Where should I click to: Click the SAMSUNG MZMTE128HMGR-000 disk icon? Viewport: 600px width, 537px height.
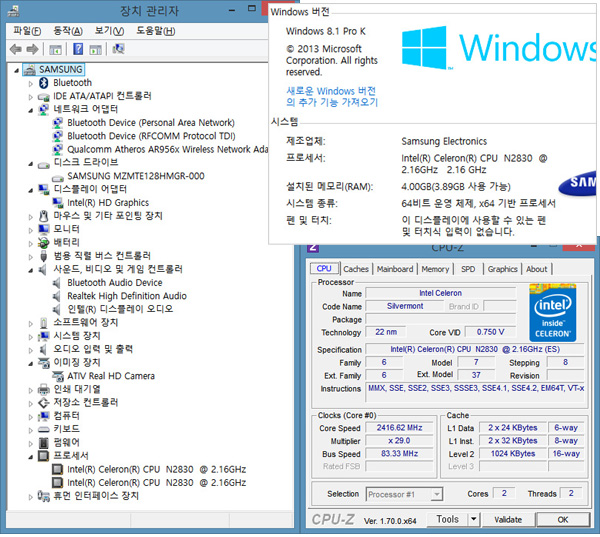point(58,176)
